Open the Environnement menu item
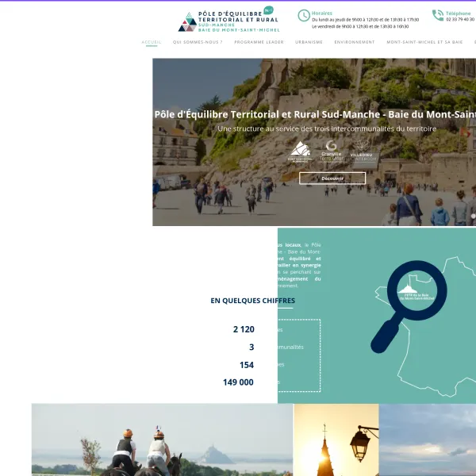 pos(354,42)
